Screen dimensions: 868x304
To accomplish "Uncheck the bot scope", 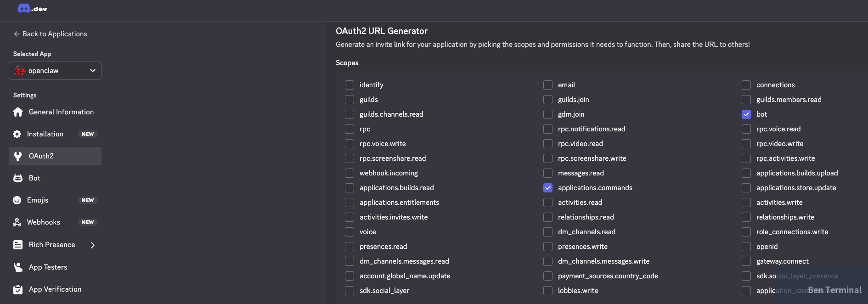I will pos(746,114).
